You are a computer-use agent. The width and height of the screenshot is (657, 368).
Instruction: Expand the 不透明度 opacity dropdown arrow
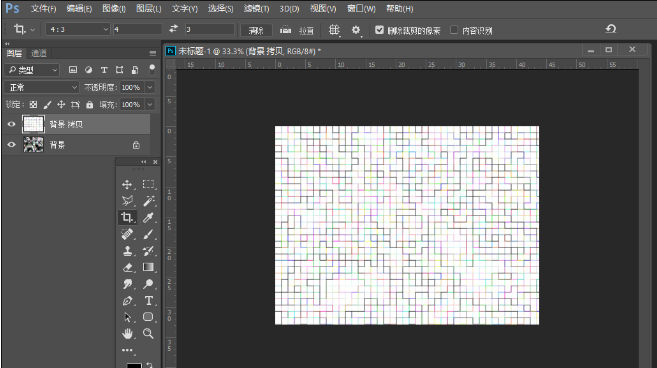pos(150,87)
